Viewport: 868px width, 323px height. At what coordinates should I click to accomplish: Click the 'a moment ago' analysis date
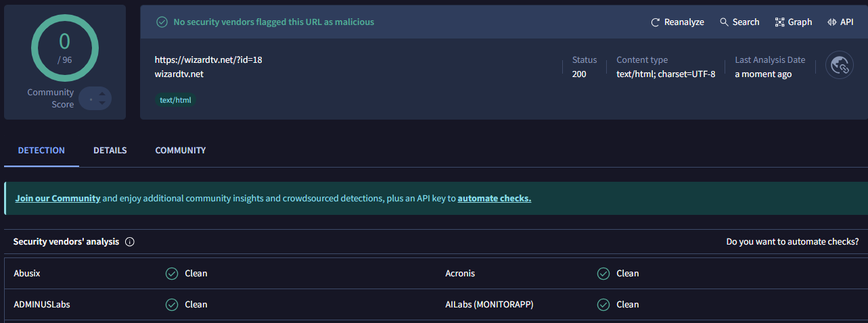point(763,74)
